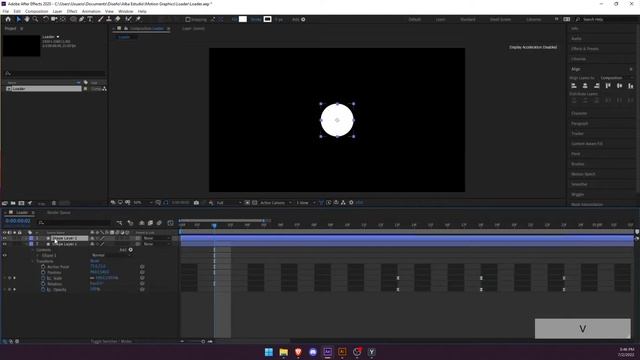Open the Animation menu

[x=91, y=11]
